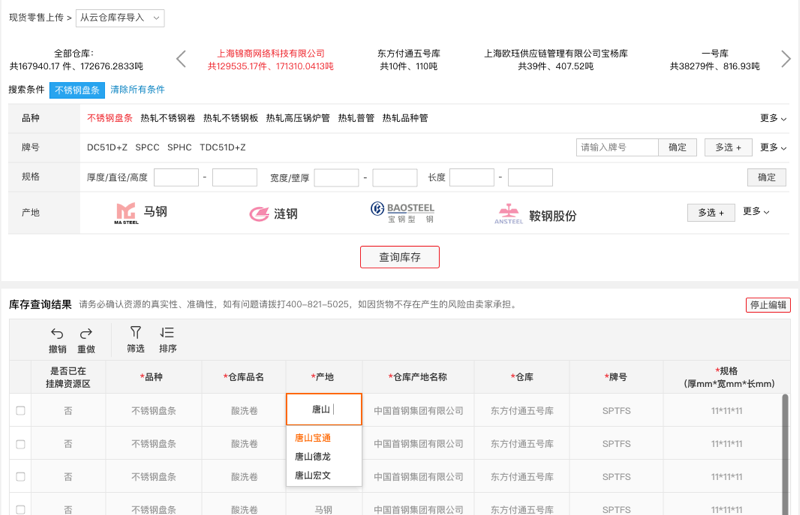Remove the 不锈钢盘条 search condition tag
This screenshot has width=800, height=515.
coord(77,90)
